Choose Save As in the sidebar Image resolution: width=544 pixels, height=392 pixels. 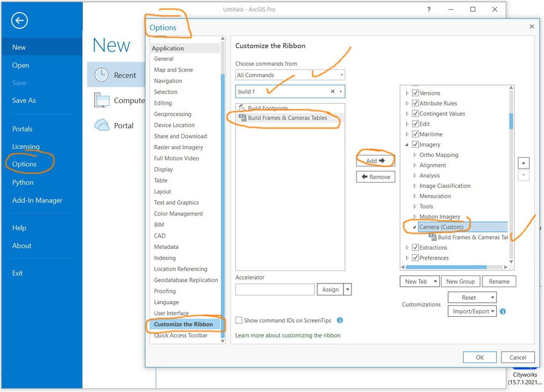24,100
